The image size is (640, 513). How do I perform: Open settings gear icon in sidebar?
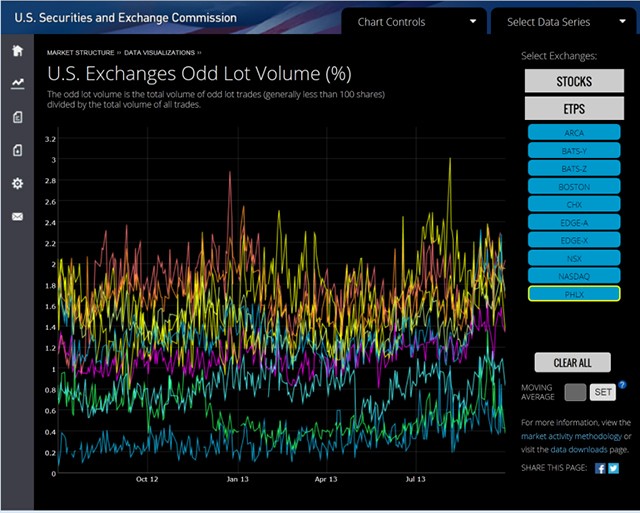point(17,184)
